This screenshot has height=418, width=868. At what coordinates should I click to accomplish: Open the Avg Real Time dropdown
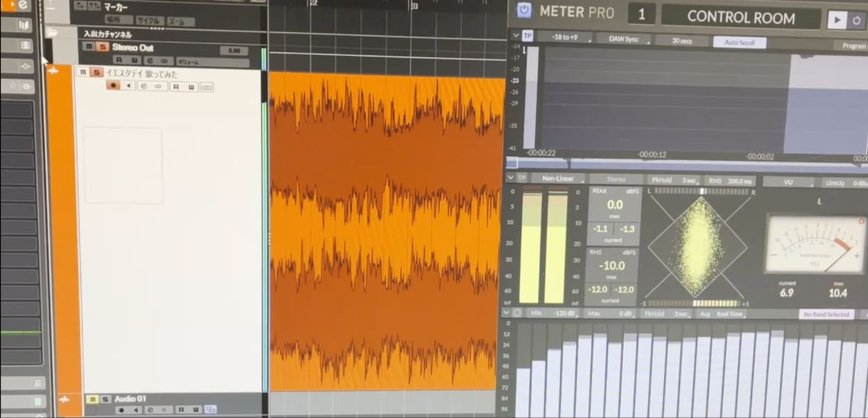[721, 313]
